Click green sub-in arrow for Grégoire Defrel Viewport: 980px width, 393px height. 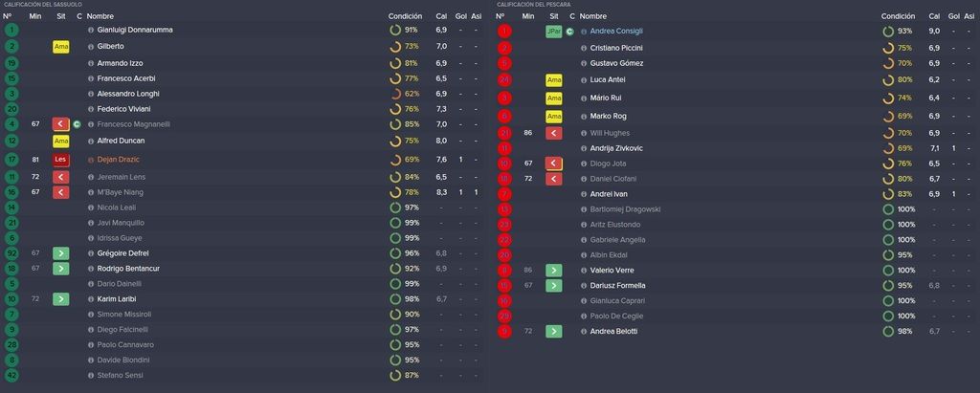click(60, 253)
